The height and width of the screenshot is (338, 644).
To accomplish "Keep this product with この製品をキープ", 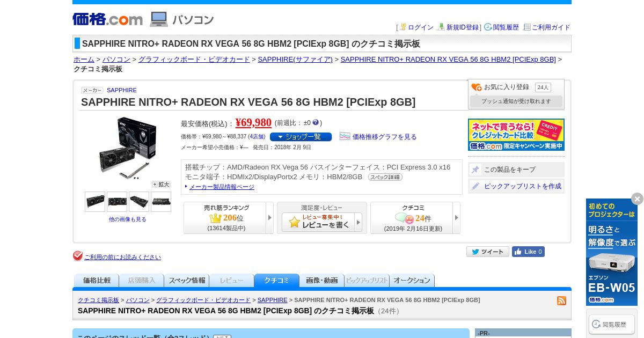I will click(516, 170).
